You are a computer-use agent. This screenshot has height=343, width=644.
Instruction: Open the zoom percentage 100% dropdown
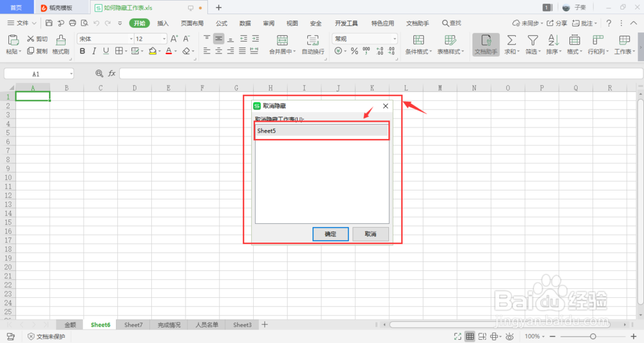click(x=535, y=337)
